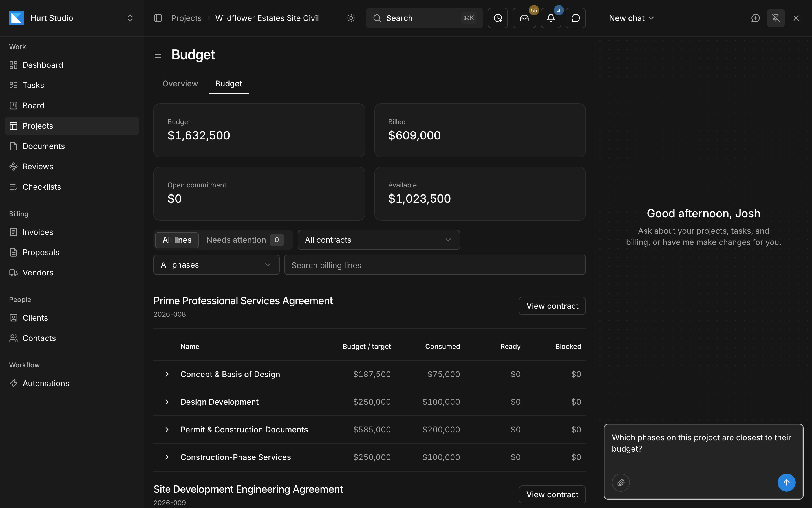Click the Billed $609,000 card
This screenshot has width=812, height=508.
(x=480, y=130)
